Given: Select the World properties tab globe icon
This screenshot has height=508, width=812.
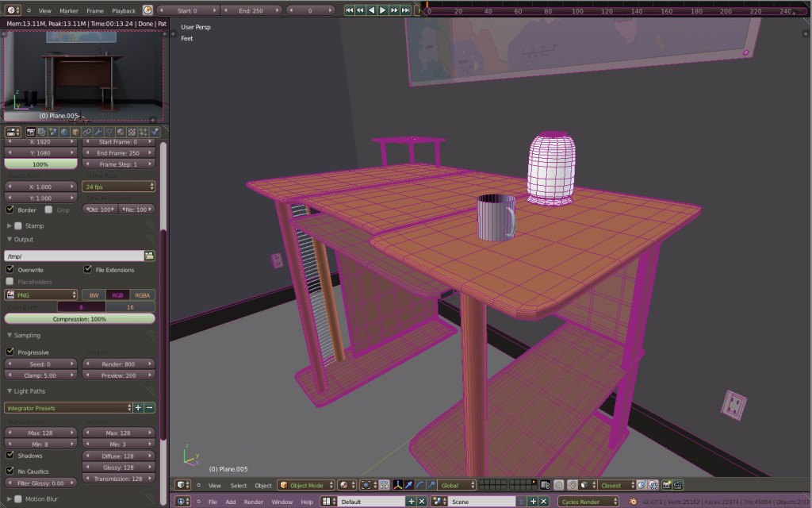Looking at the screenshot, I should pyautogui.click(x=63, y=131).
